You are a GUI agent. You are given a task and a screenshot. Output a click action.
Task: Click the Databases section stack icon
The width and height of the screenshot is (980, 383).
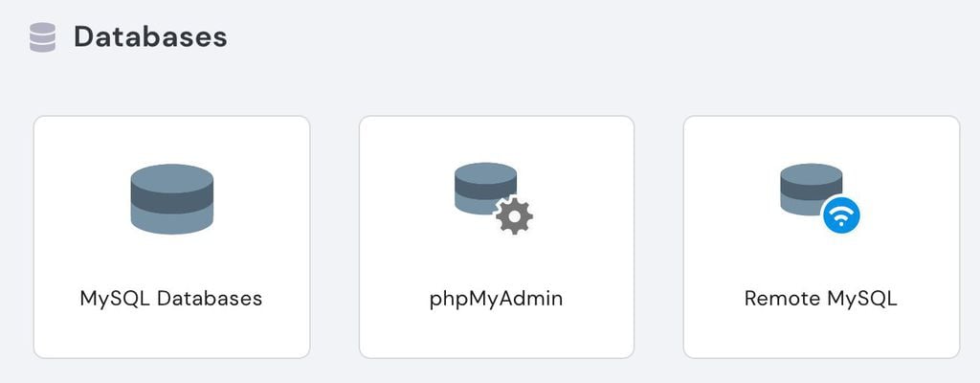[42, 37]
